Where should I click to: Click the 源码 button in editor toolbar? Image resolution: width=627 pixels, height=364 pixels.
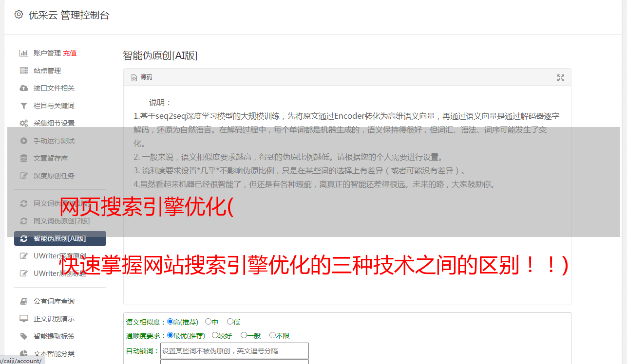[142, 77]
